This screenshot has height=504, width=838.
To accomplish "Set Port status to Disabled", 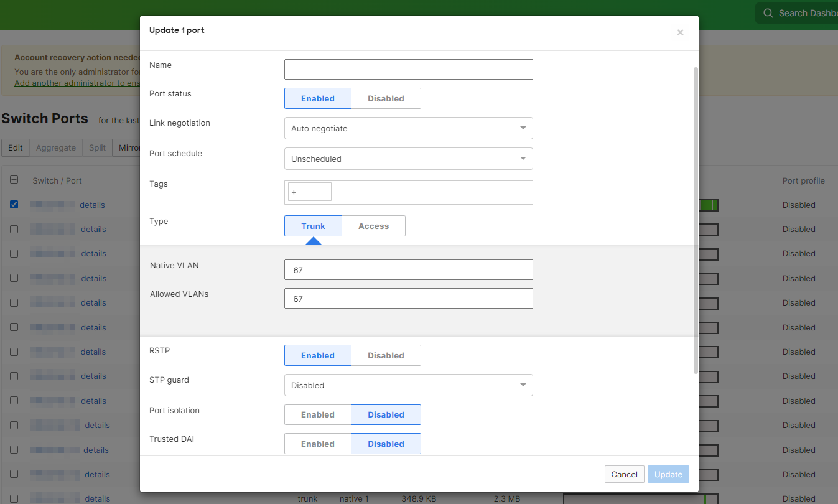I will pyautogui.click(x=386, y=98).
